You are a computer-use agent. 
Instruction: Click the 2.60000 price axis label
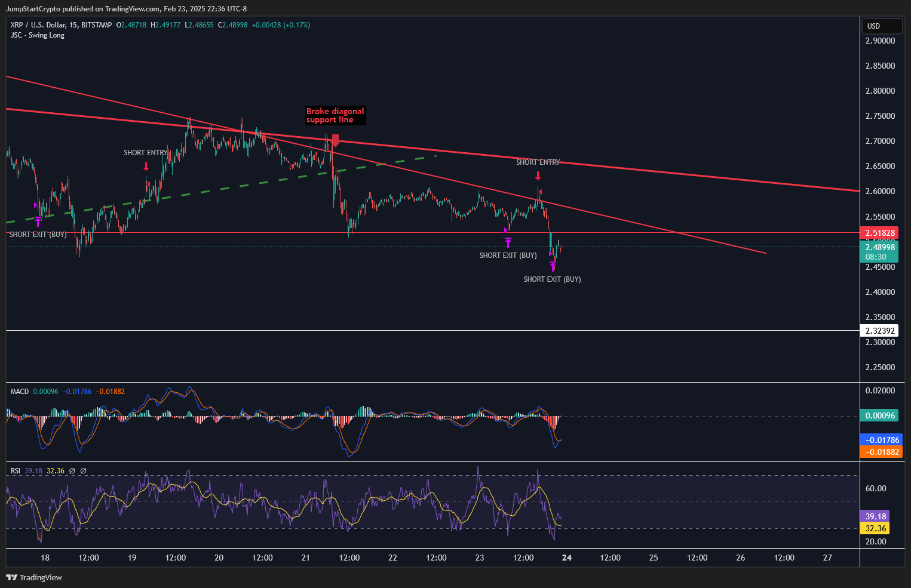[x=880, y=191]
